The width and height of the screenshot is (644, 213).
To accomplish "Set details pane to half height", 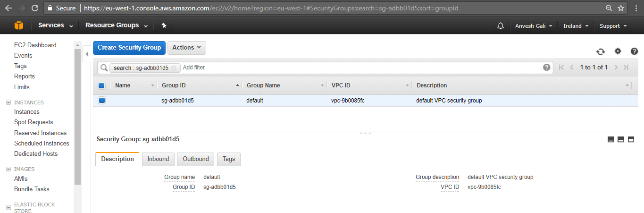I will click(x=621, y=139).
